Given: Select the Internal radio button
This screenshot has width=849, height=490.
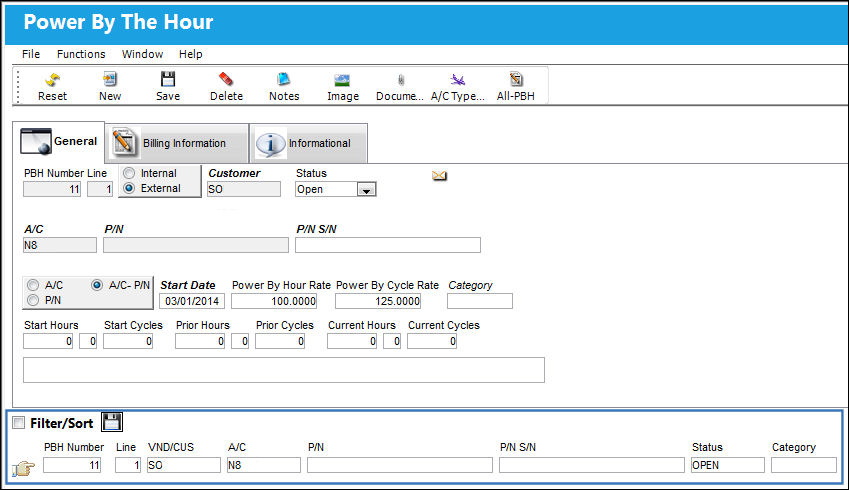Looking at the screenshot, I should tap(129, 173).
